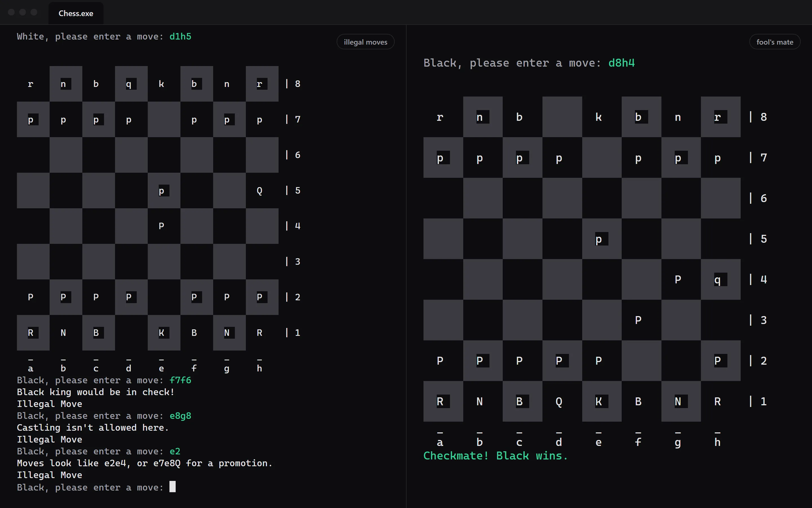The width and height of the screenshot is (812, 508).
Task: Click the black king on e8, right board
Action: [599, 117]
